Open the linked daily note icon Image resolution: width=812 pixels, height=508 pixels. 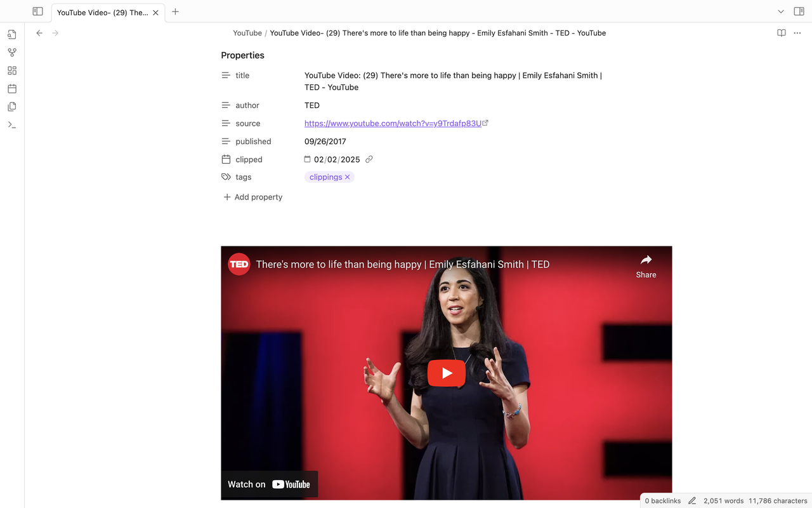point(369,159)
